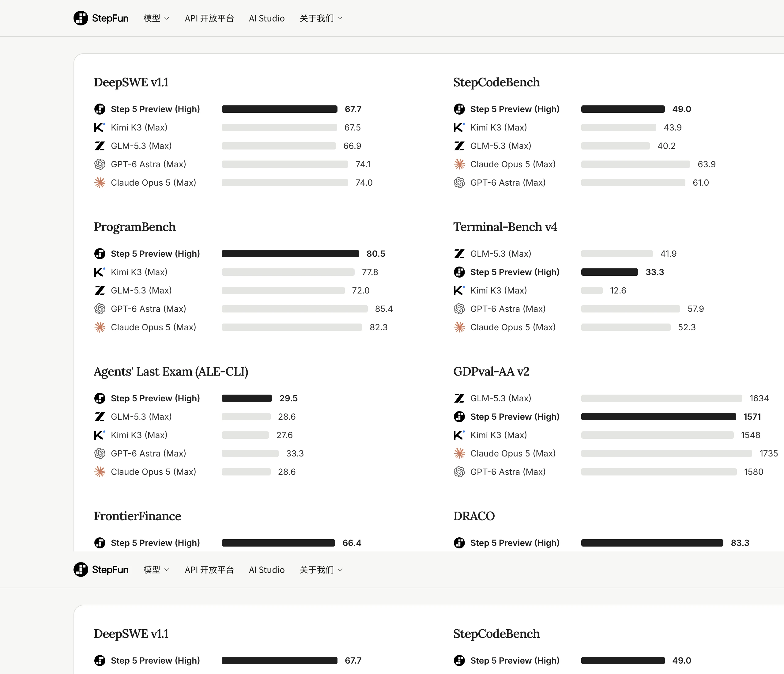
Task: Click the GLM-5.3 icon under Agents' Last Exam
Action: [x=100, y=417]
